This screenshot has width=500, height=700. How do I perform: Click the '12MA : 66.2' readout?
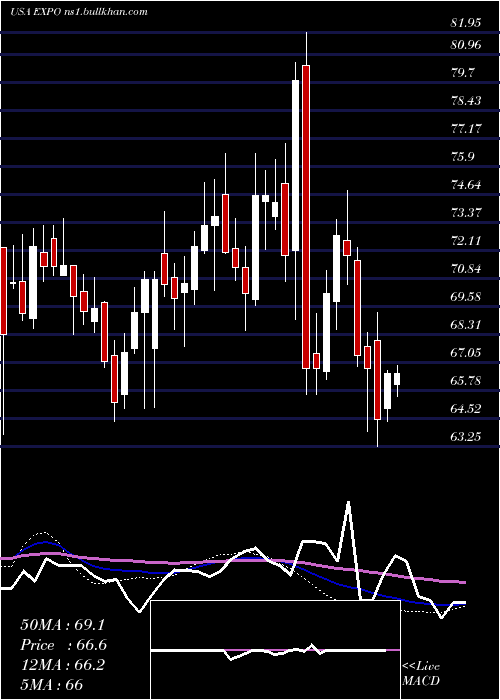click(62, 665)
